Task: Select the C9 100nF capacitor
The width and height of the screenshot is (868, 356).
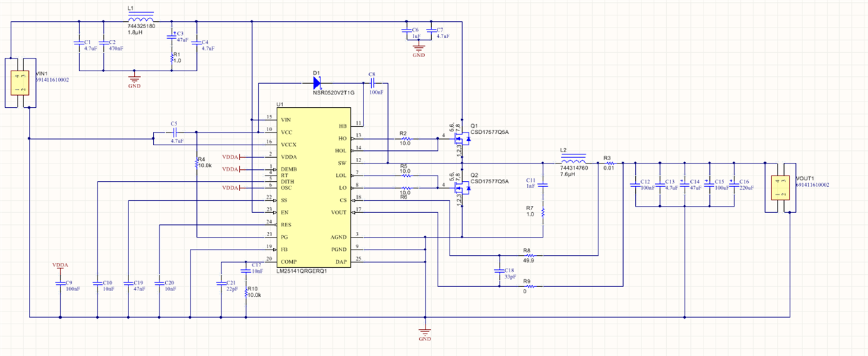Action: pyautogui.click(x=60, y=283)
